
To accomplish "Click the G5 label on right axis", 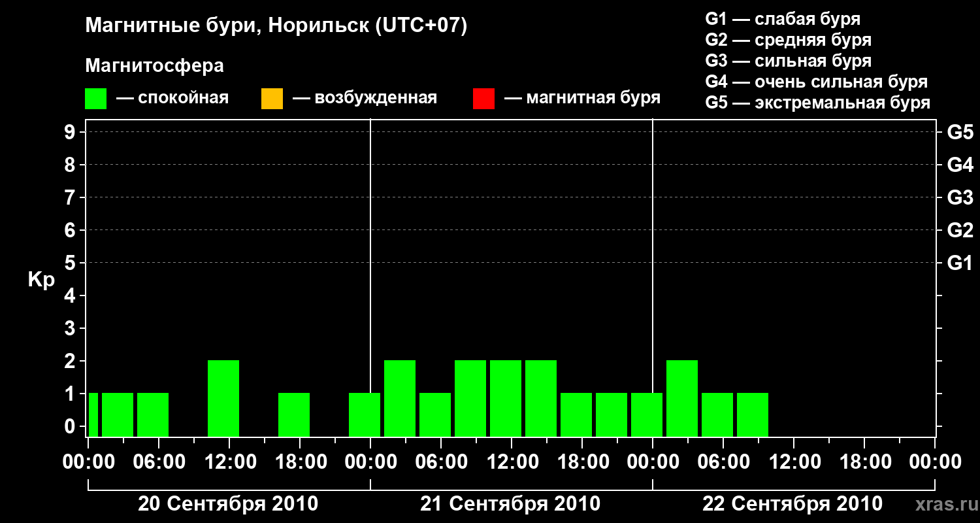I will click(960, 132).
